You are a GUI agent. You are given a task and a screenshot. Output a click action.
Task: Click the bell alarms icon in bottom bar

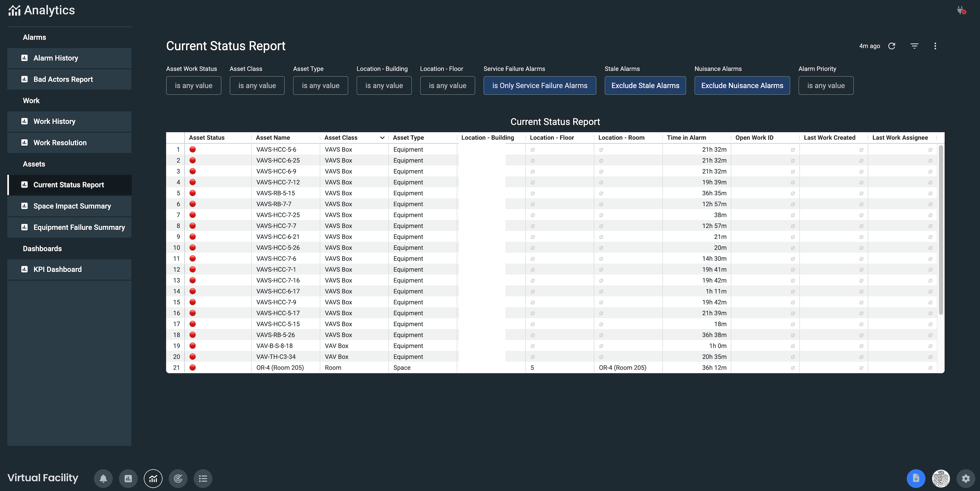pyautogui.click(x=103, y=478)
